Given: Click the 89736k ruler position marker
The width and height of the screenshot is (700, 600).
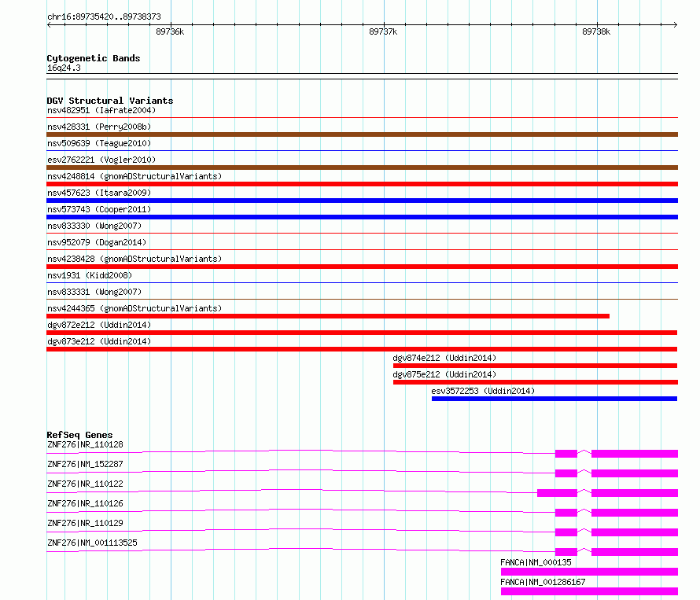Looking at the screenshot, I should point(170,31).
